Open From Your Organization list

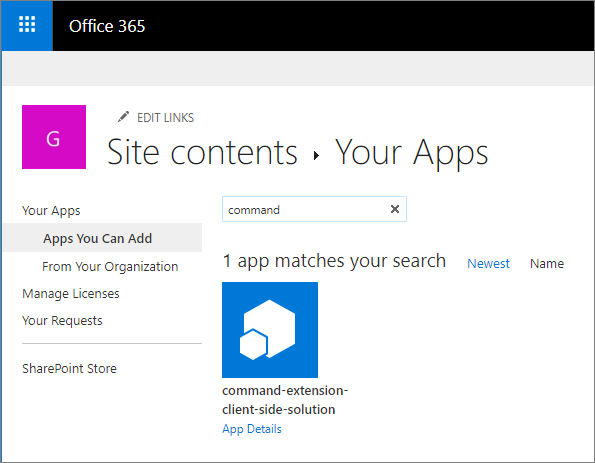click(110, 266)
